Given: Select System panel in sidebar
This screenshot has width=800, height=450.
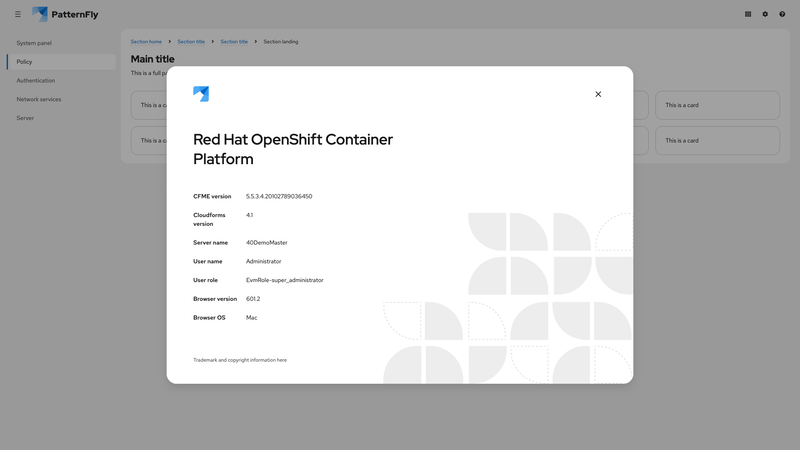Looking at the screenshot, I should [34, 43].
